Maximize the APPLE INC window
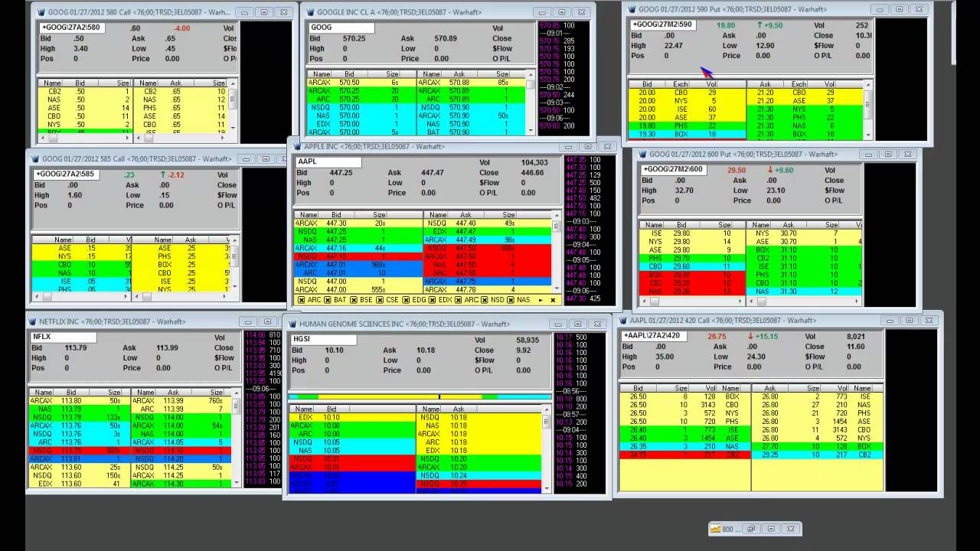 tap(588, 146)
